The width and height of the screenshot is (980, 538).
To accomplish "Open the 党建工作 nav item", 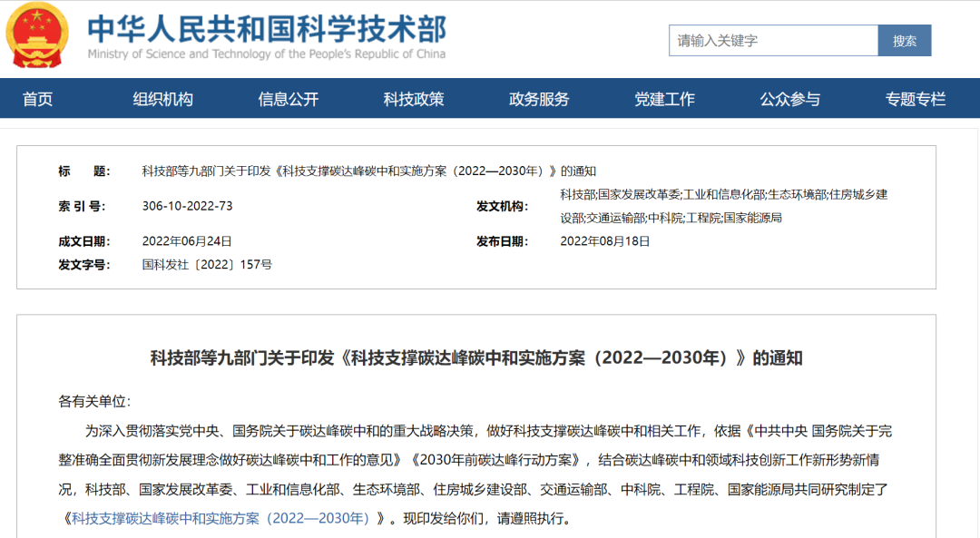I will tap(664, 99).
